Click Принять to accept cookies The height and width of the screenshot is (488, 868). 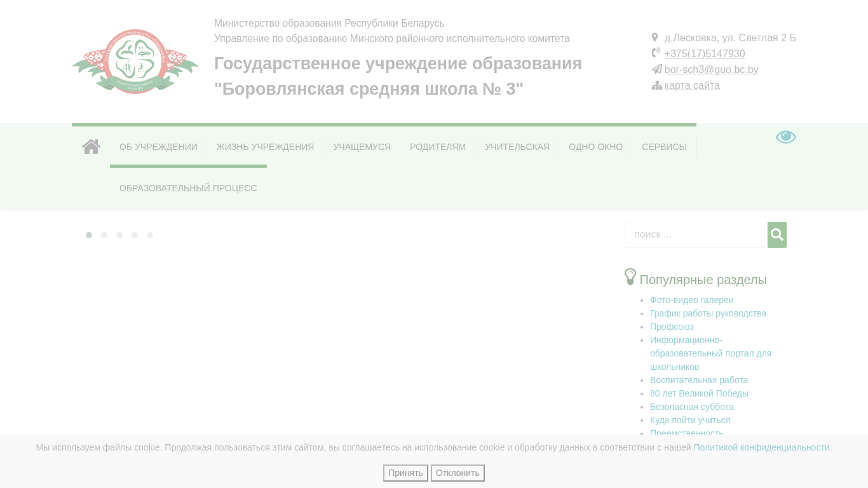tap(405, 473)
